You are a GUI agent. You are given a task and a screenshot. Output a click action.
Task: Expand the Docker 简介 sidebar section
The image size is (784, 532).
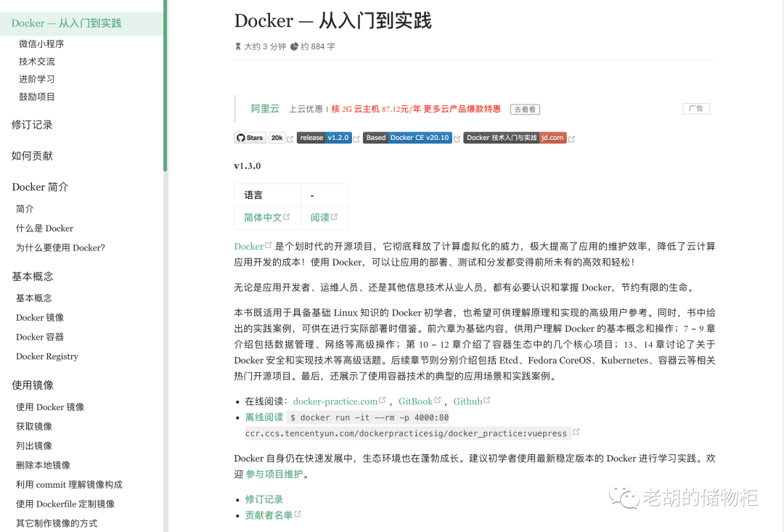click(40, 187)
